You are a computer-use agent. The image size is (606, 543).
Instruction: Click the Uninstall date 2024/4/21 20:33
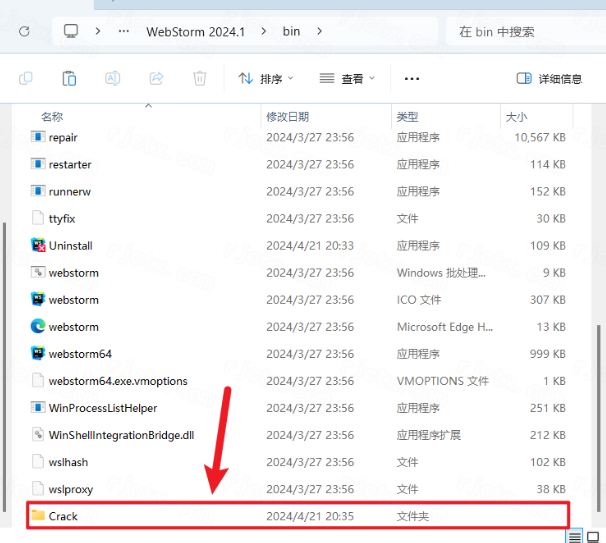pyautogui.click(x=310, y=246)
